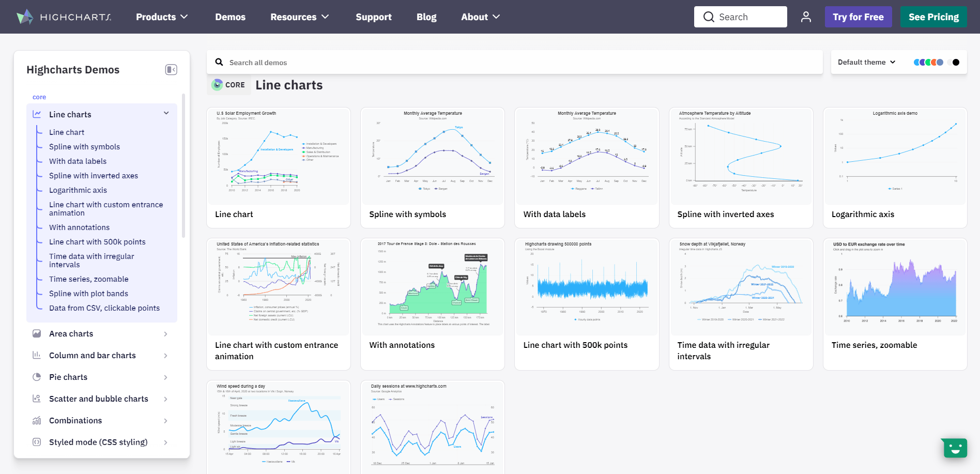This screenshot has width=980, height=474.
Task: Expand the Area charts section
Action: [x=166, y=334]
